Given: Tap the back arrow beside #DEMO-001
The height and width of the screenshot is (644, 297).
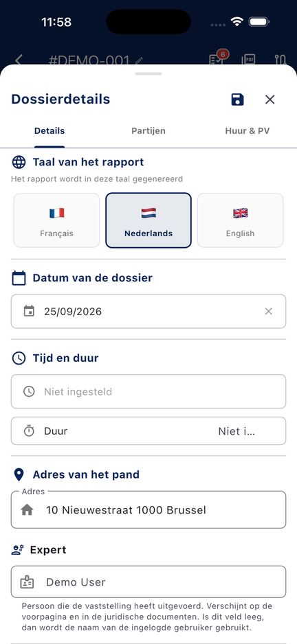Looking at the screenshot, I should pos(18,60).
